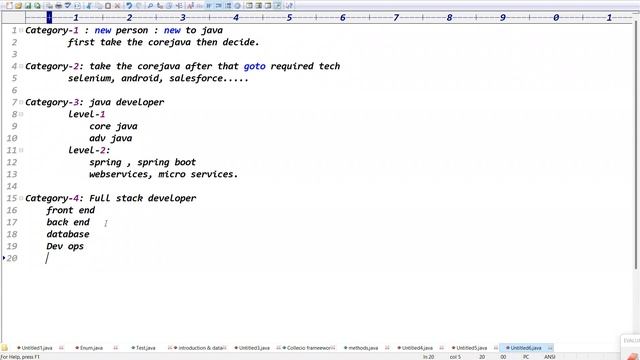Viewport: 640px width, 360px height.
Task: Click the text 'core java' on line 9
Action: pos(113,126)
